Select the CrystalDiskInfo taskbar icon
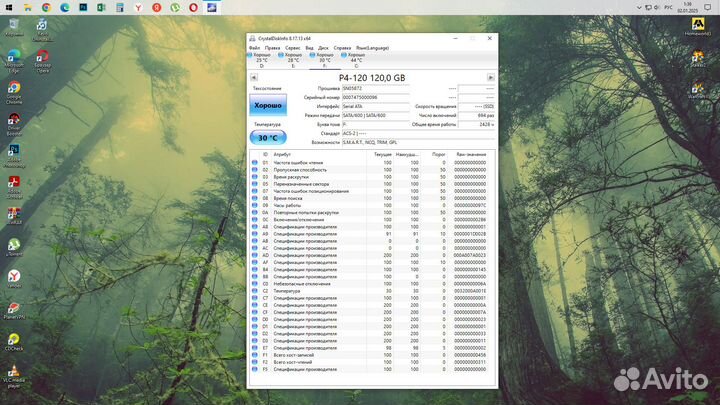720x405 pixels. point(212,7)
